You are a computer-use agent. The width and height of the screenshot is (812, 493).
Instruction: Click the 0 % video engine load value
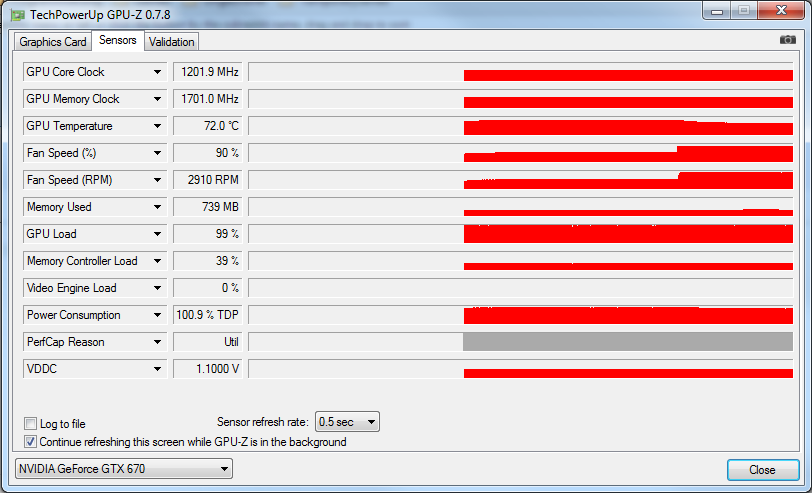pos(208,288)
